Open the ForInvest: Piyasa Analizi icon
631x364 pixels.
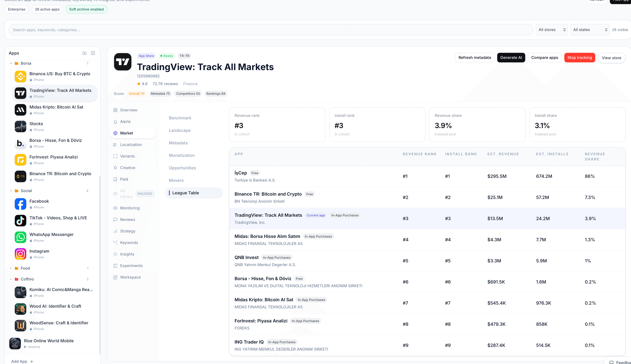21,160
